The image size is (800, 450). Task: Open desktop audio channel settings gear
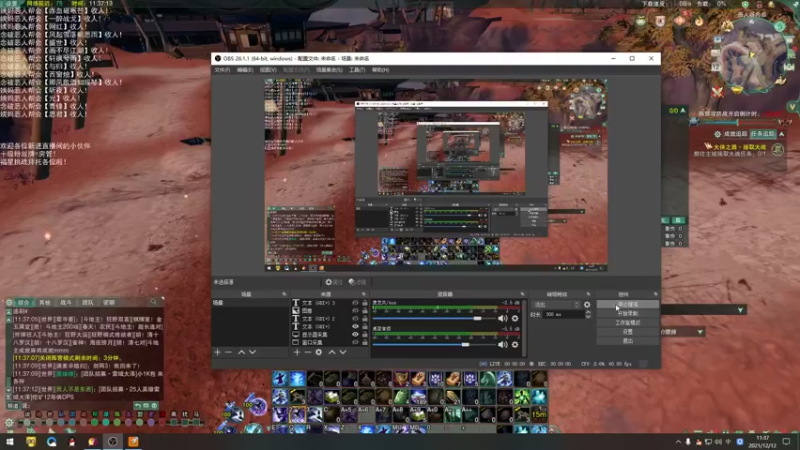[x=515, y=344]
